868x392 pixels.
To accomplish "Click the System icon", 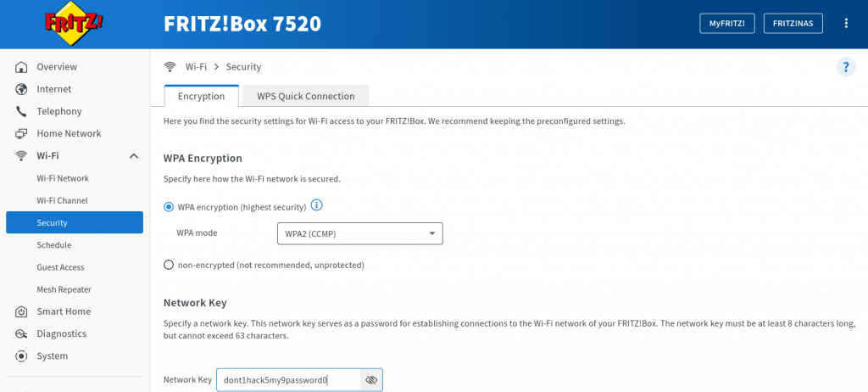I will click(21, 356).
